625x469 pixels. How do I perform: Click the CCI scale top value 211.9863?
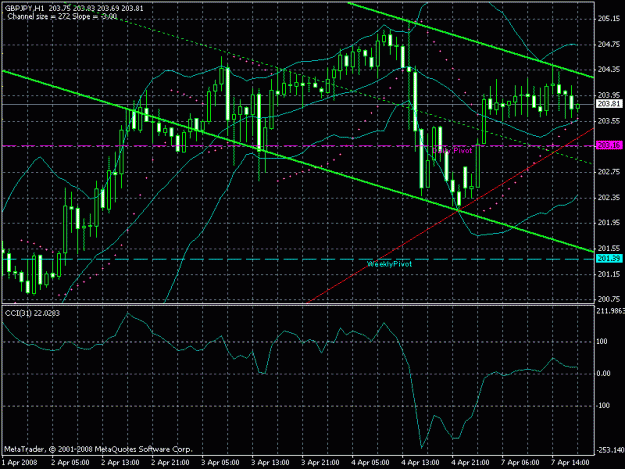point(610,311)
